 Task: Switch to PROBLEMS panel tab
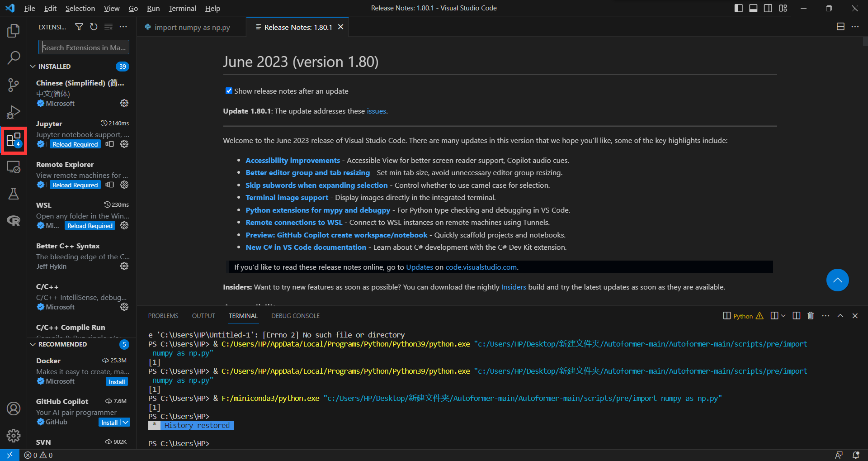(163, 316)
